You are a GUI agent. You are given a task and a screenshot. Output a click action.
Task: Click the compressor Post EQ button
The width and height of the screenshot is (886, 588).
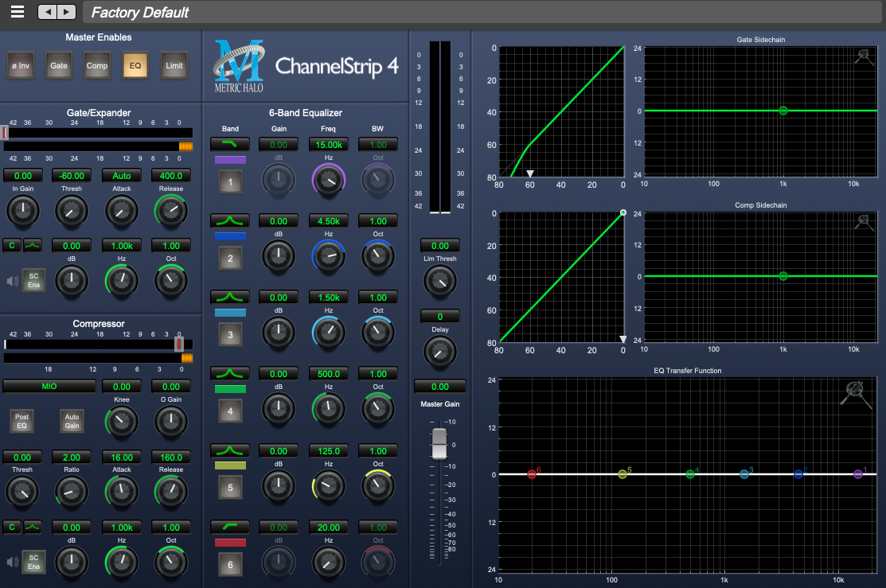coord(21,420)
